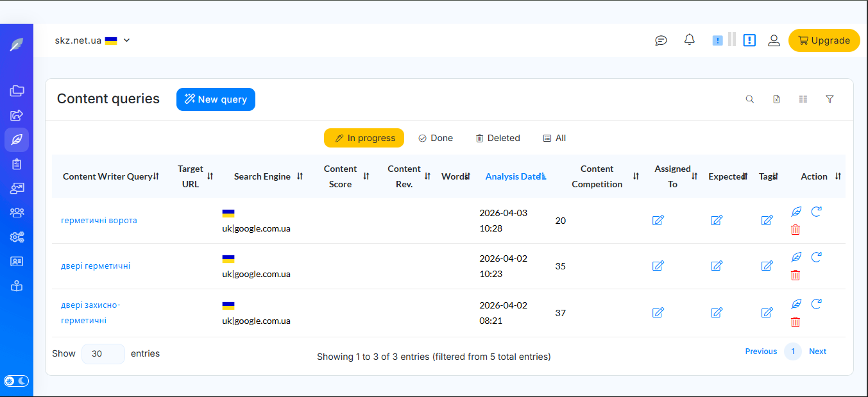
Task: Click the table search magnifier icon
Action: 749,99
